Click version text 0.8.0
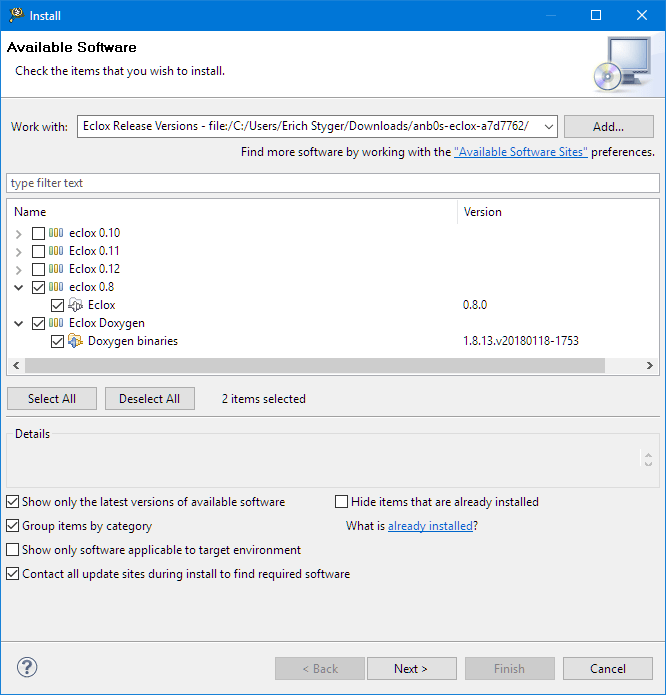Image resolution: width=666 pixels, height=695 pixels. pos(475,305)
